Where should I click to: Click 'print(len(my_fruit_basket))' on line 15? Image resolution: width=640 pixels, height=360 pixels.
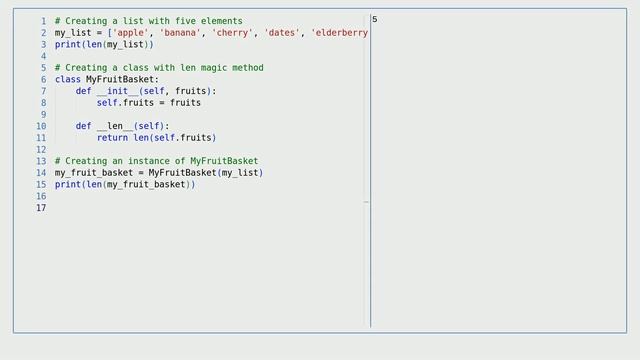point(125,184)
